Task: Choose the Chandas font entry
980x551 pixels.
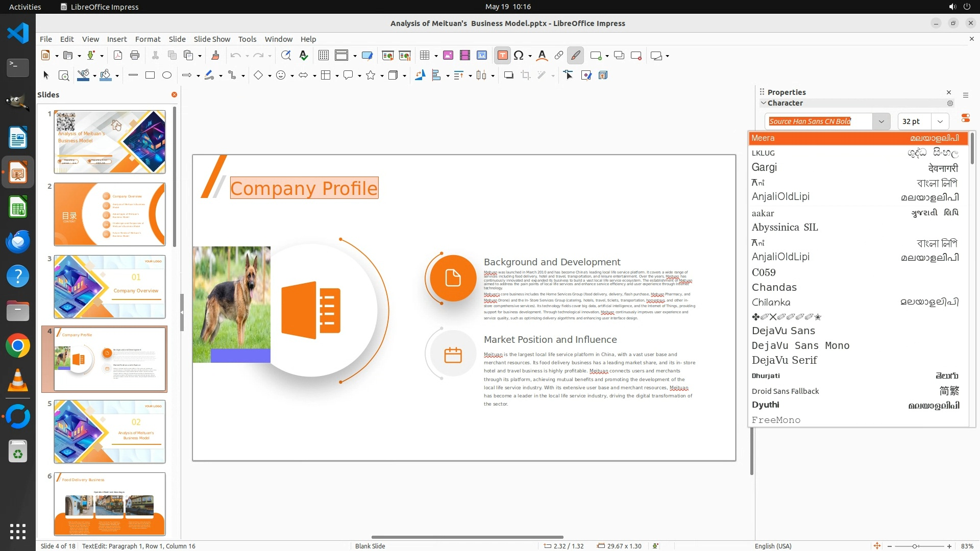Action: [774, 287]
